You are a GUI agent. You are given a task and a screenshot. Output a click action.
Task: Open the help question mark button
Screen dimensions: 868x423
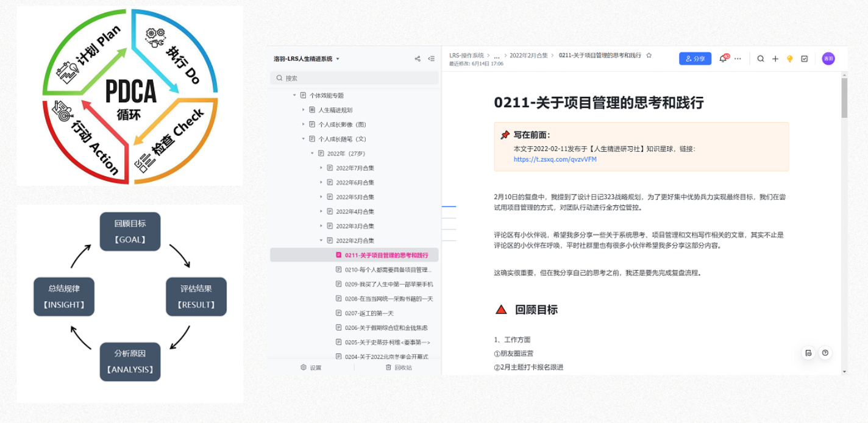coord(825,353)
